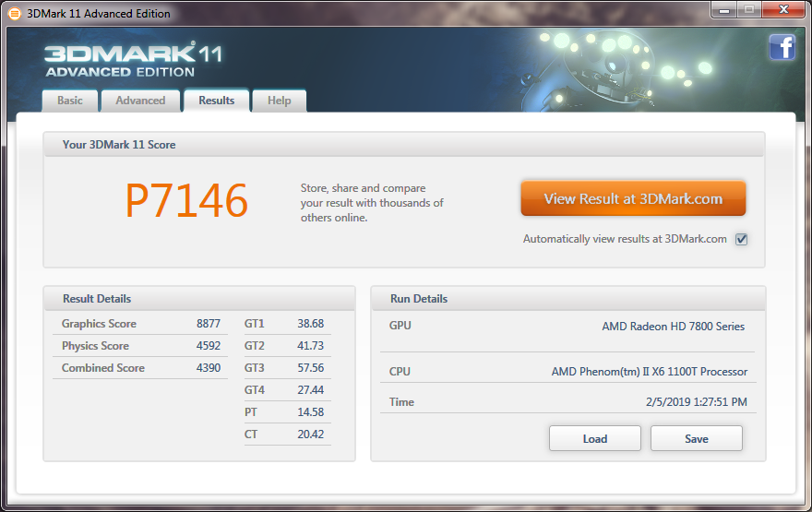Click the 3DMark 11 title bar icon
This screenshot has width=812, height=512.
click(15, 14)
